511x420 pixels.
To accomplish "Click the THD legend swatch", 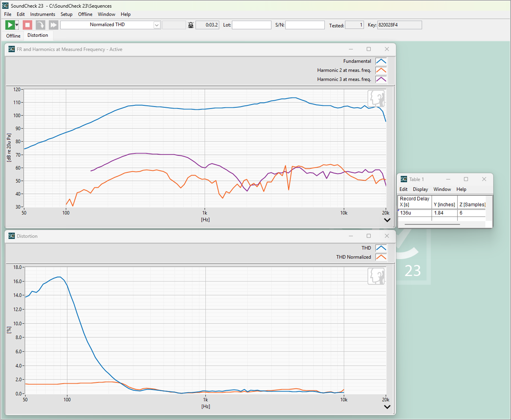I will 381,248.
